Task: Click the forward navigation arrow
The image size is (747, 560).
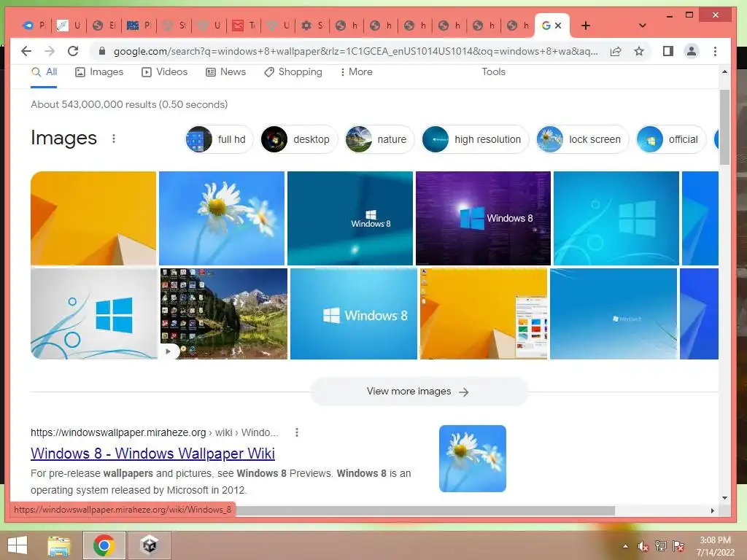Action: (x=50, y=51)
